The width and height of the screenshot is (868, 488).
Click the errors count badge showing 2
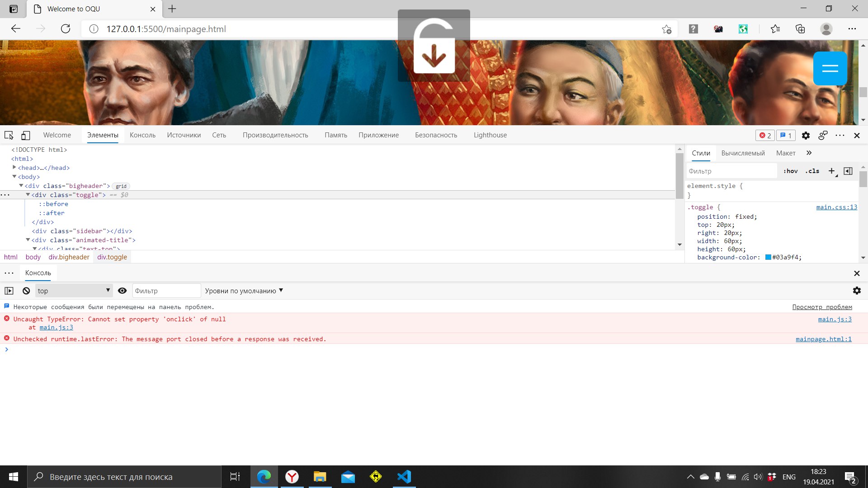pos(765,135)
